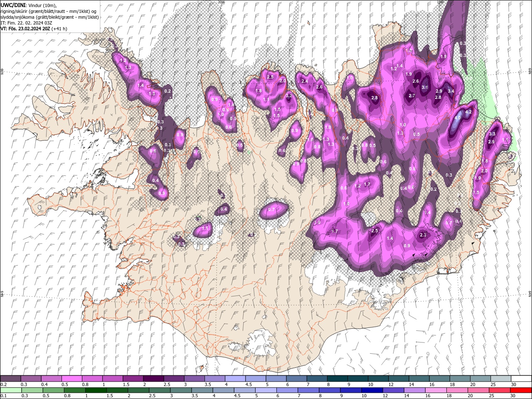Image resolution: width=532 pixels, height=399 pixels.
Task: Select the bright pink 0.5–0.8 snow legend swatch
Action: (x=71, y=379)
